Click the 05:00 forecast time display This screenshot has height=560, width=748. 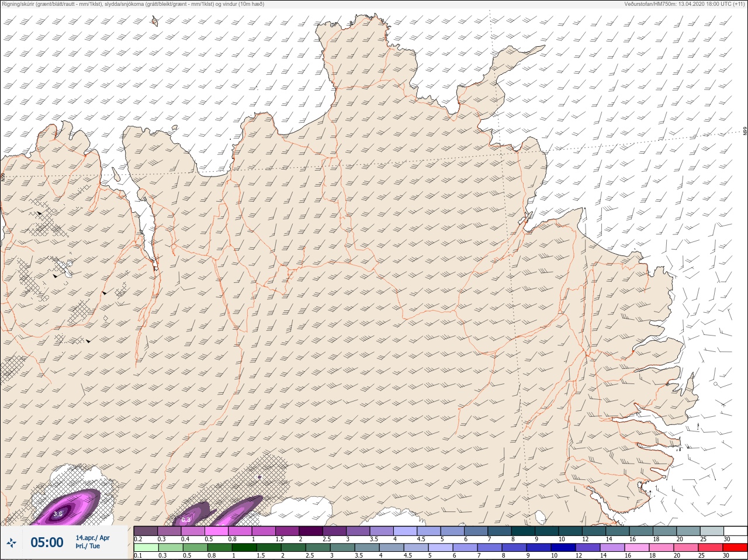[x=47, y=542]
